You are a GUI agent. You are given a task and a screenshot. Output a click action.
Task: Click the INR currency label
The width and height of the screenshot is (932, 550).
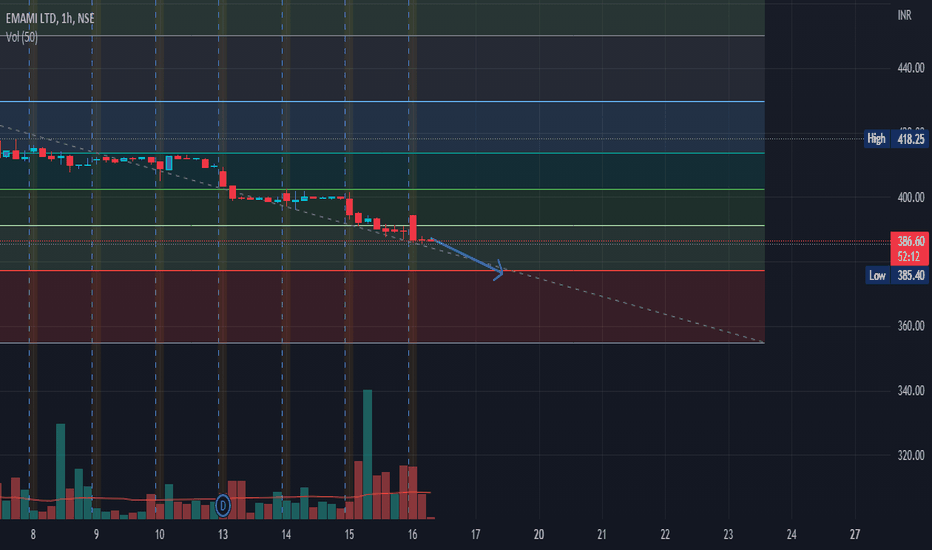(x=905, y=15)
